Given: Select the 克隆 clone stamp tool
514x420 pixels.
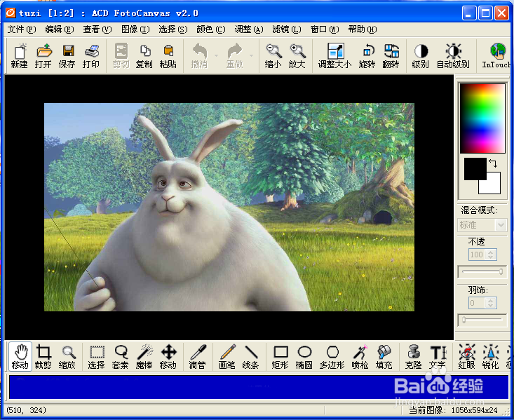Looking at the screenshot, I should click(414, 357).
